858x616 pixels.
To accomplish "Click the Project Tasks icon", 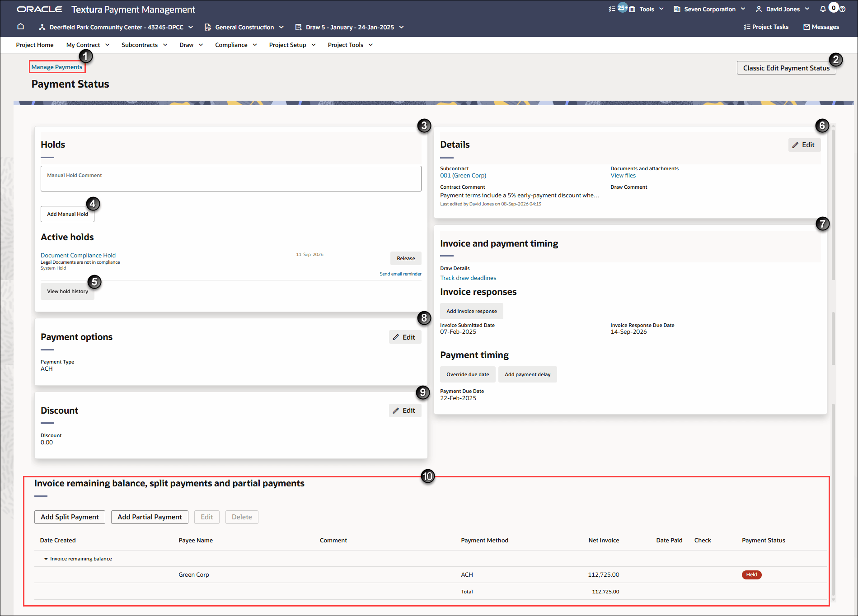I will click(747, 27).
